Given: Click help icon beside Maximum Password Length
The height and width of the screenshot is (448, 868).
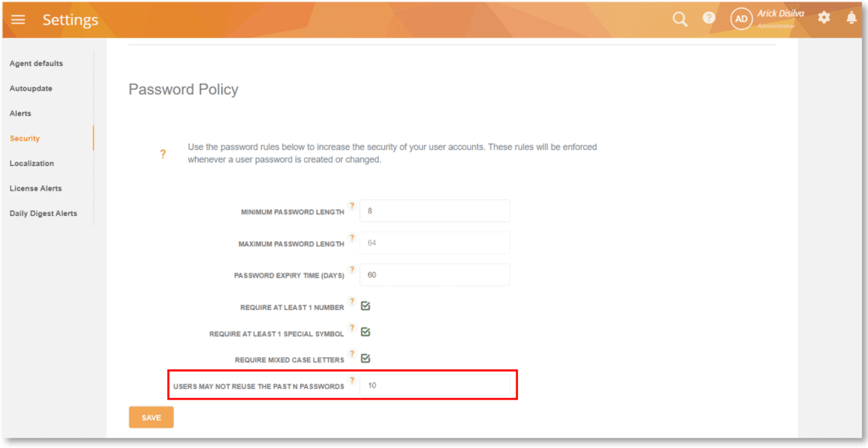Looking at the screenshot, I should click(x=352, y=238).
